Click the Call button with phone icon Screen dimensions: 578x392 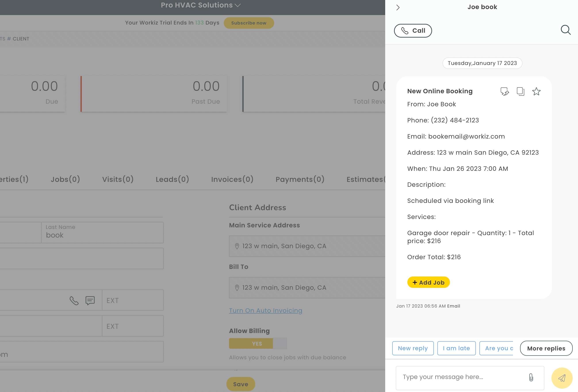(413, 30)
